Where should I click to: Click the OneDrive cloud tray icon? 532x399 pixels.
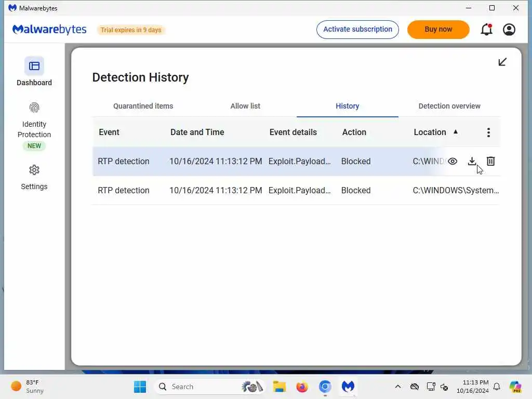point(414,387)
